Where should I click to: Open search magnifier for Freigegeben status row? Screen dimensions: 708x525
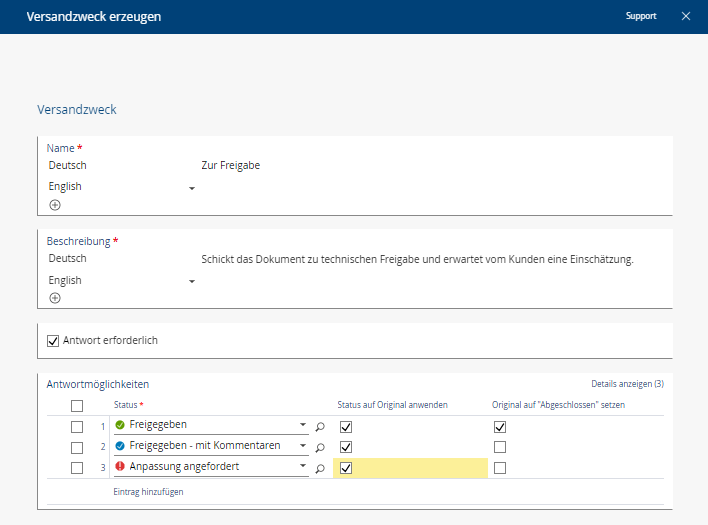click(320, 426)
